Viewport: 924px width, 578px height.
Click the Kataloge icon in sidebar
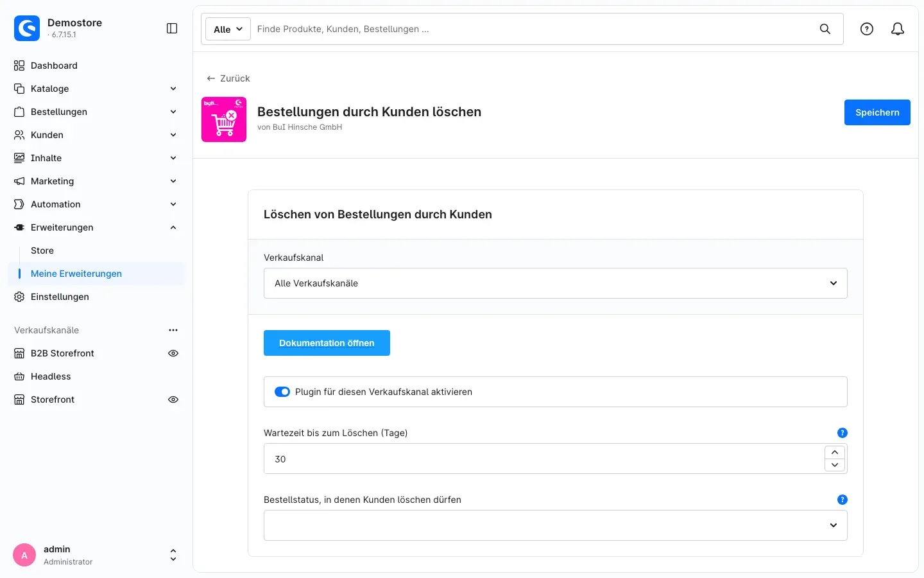[x=19, y=89]
